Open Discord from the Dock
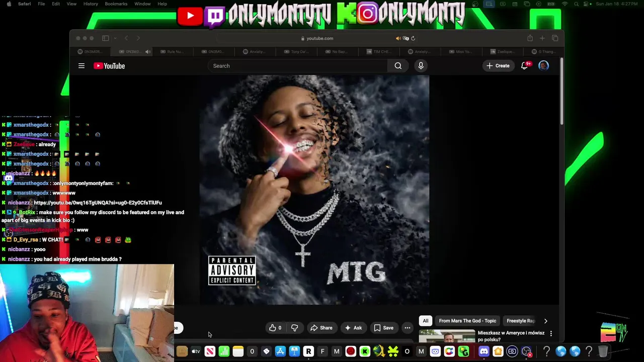The image size is (644, 362). 484,351
